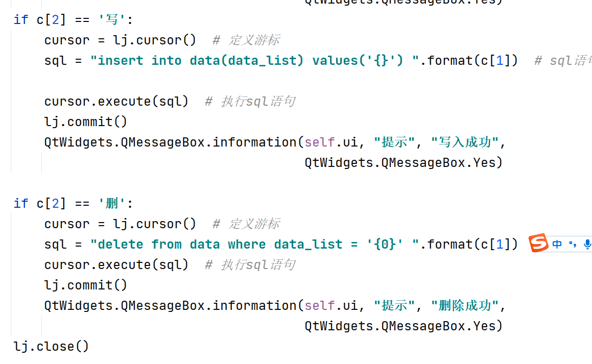The image size is (592, 364).
Task: Click 'where' in the delete SQL string
Action: 247,245
